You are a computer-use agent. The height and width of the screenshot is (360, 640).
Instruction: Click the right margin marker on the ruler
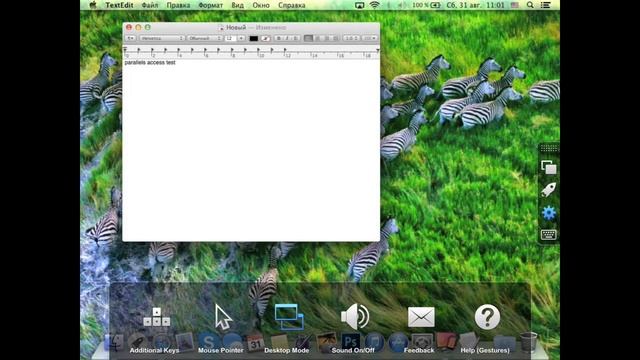(378, 51)
